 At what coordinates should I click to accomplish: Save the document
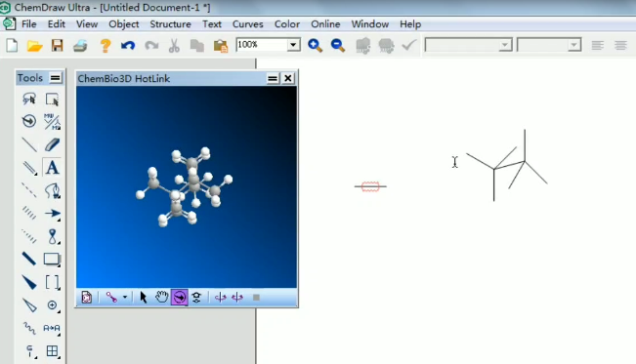58,45
